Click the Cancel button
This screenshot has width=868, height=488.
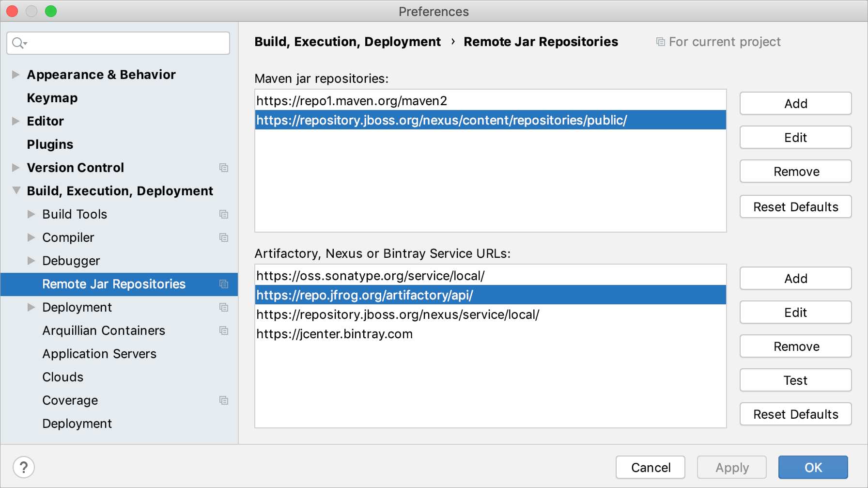click(x=651, y=467)
